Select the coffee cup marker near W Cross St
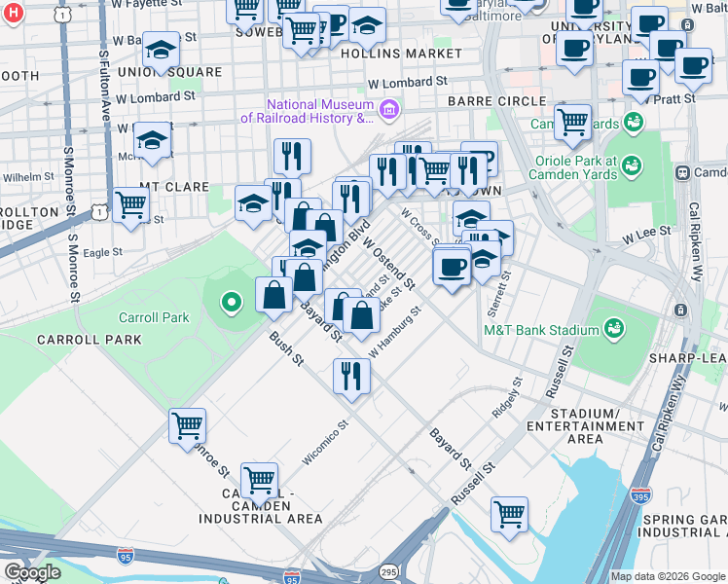The image size is (728, 584). coord(452,270)
